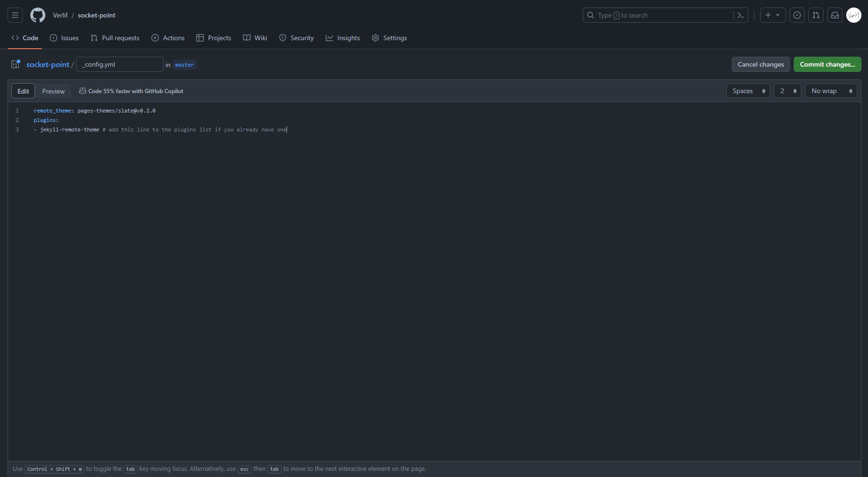Switch to the Preview tab
This screenshot has width=868, height=477.
click(53, 91)
